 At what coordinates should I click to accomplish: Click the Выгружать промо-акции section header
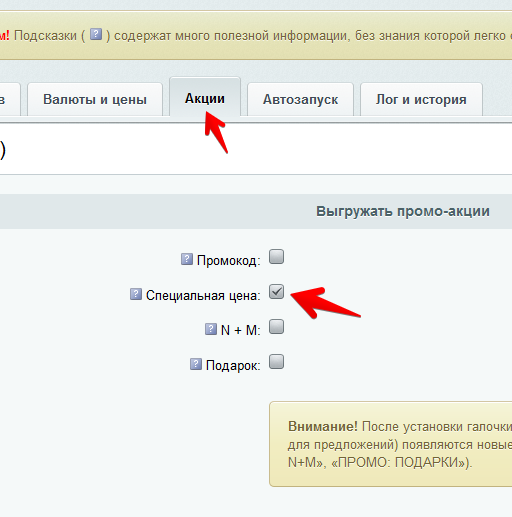[x=256, y=211]
